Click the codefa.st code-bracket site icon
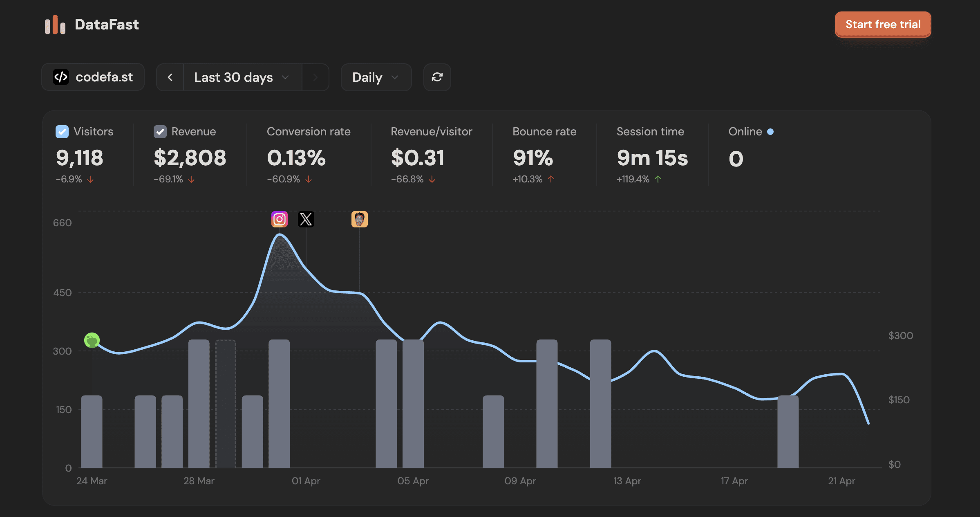The image size is (980, 517). [61, 77]
